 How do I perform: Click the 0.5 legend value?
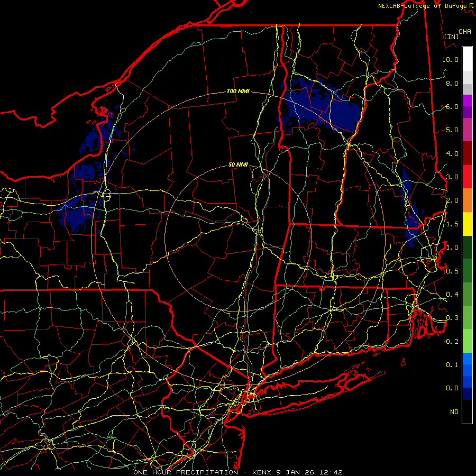tap(452, 271)
